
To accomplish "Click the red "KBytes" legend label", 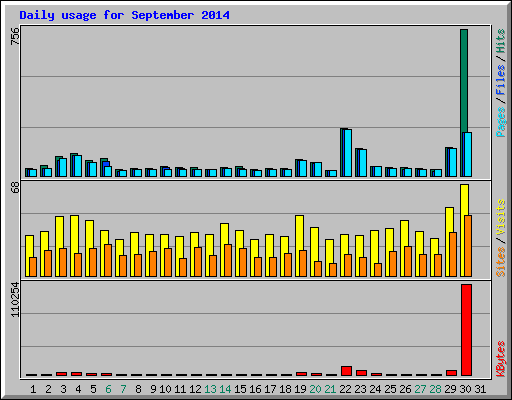I will 501,359.
